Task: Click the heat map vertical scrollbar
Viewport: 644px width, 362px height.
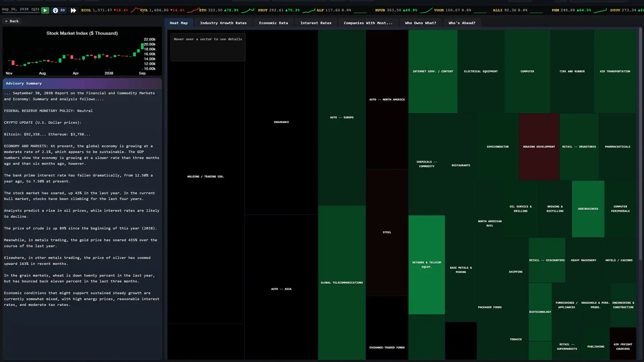Action: pyautogui.click(x=640, y=144)
